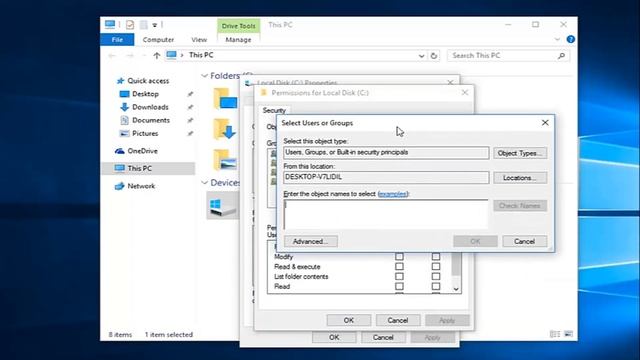Tick Modify Deny checkbox in Permissions
Viewport: 640px width, 360px height.
tap(436, 257)
